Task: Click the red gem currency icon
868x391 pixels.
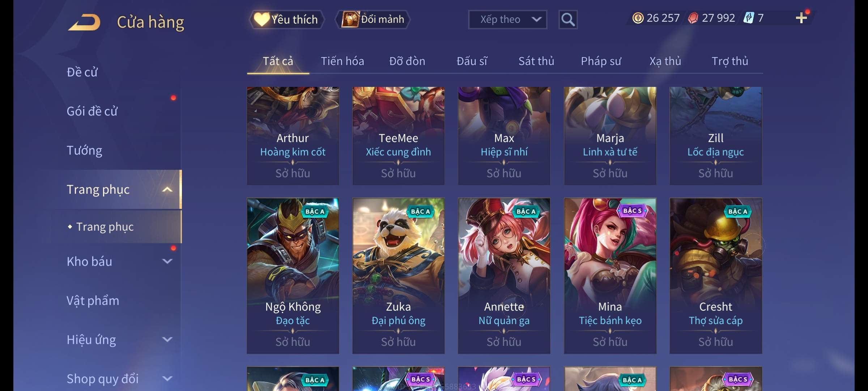Action: (693, 18)
